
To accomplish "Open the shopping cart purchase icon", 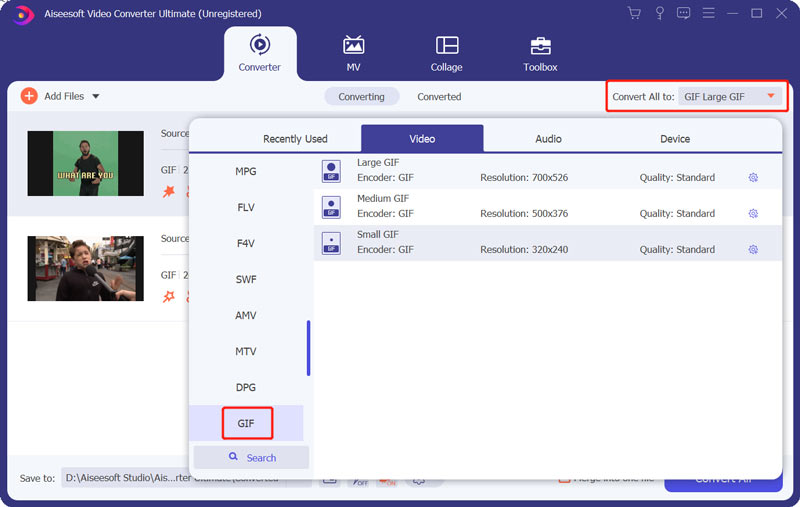I will 634,13.
